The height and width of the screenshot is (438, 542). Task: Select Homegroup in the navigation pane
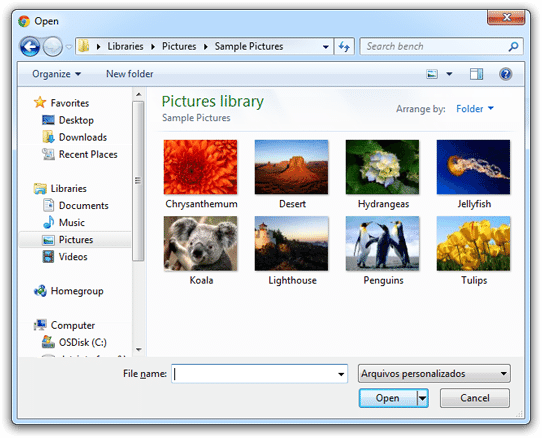tap(77, 291)
